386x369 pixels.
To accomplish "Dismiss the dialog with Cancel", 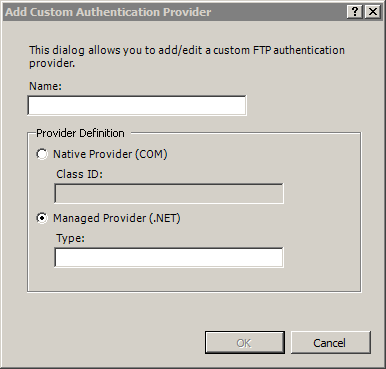I will pyautogui.click(x=331, y=343).
